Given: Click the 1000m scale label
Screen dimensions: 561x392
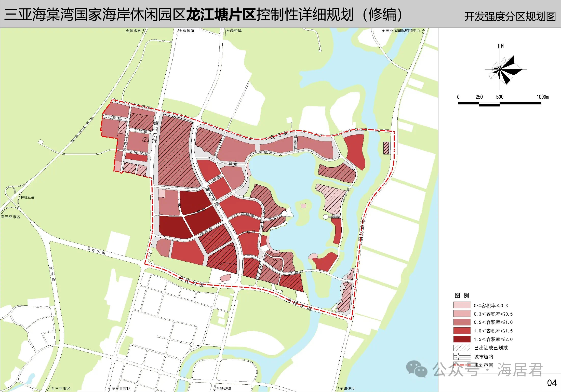Looking at the screenshot, I should pos(542,97).
